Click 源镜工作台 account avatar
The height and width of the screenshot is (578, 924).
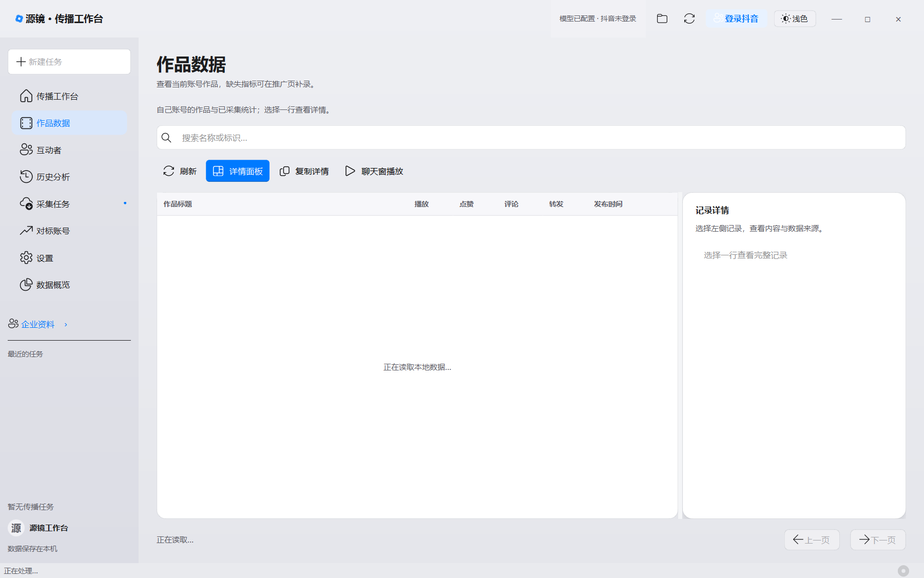[16, 528]
